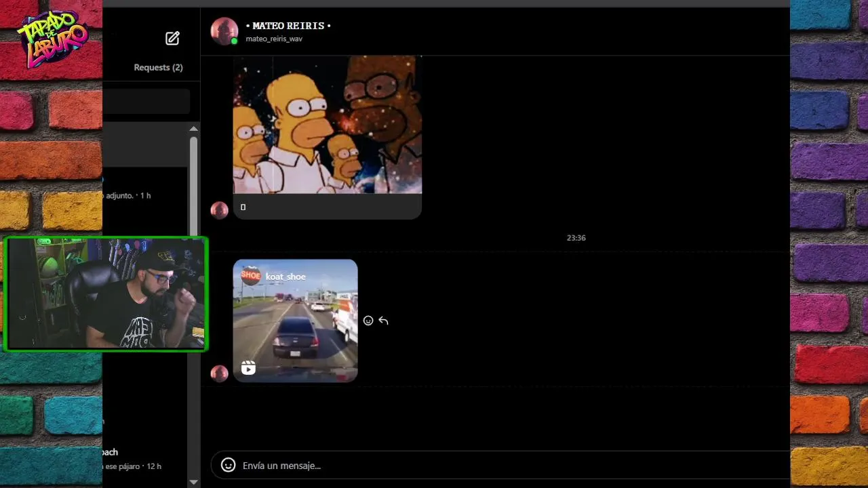The height and width of the screenshot is (488, 868).
Task: Click the new message compose icon
Action: click(172, 38)
